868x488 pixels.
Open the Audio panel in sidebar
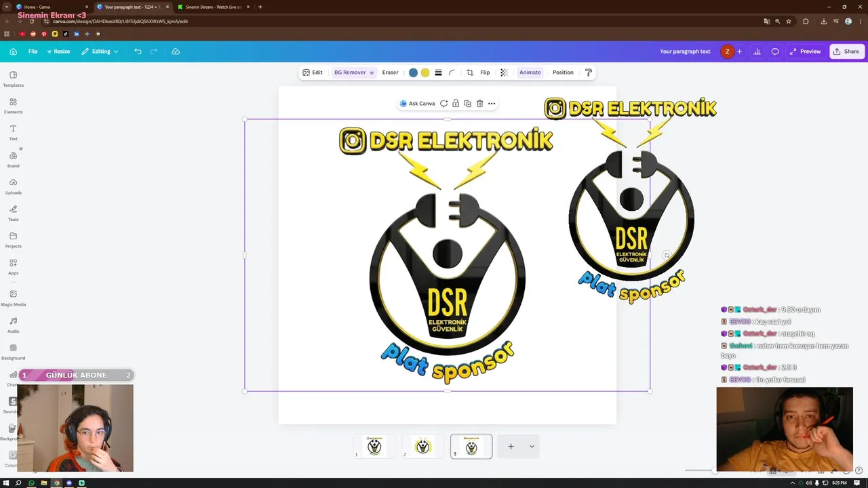[13, 325]
